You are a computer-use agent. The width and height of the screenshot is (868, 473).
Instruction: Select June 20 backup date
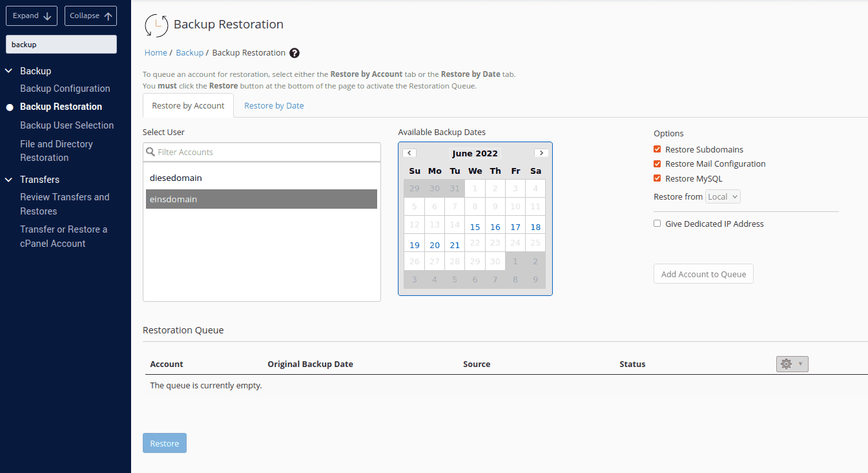tap(435, 245)
